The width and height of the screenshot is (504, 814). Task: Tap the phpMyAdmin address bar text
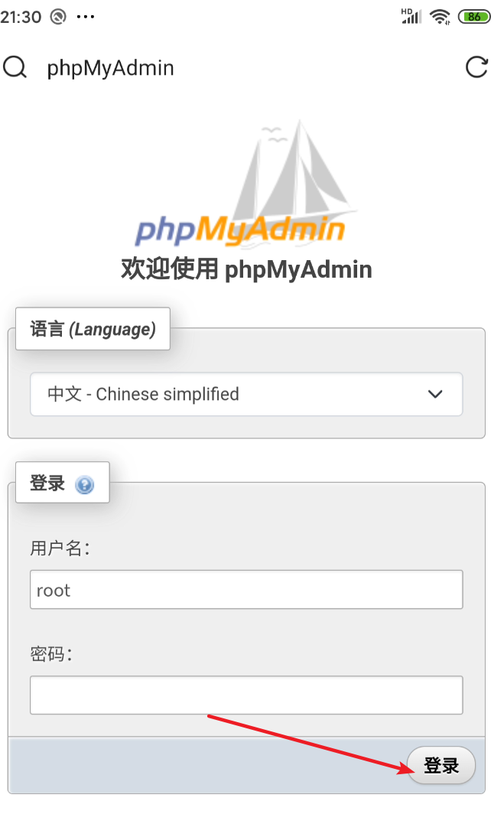coord(111,68)
